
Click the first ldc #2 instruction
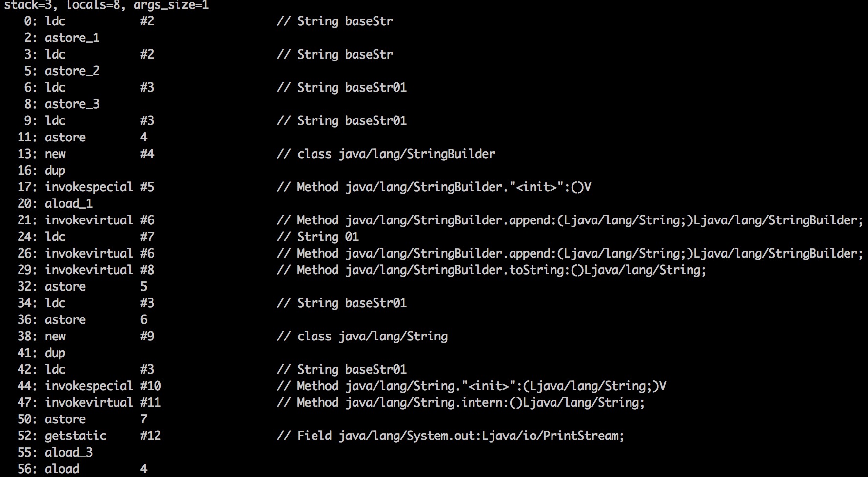[99, 21]
